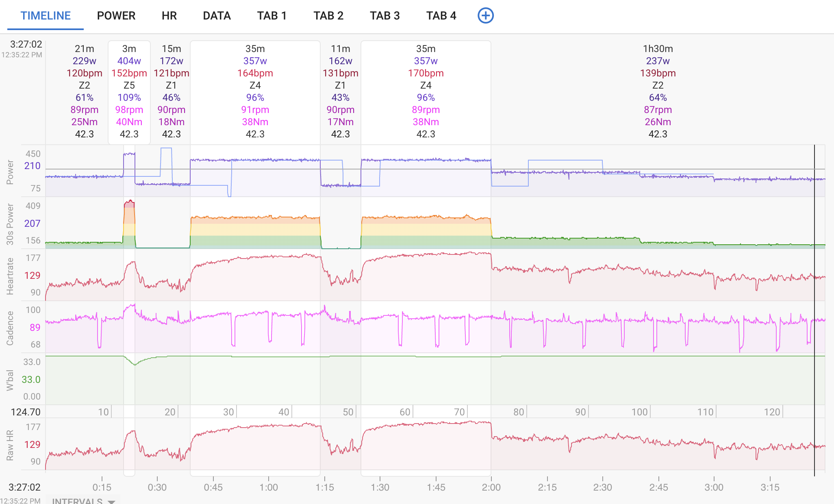Click the 30s Power chart label
This screenshot has width=834, height=504.
[10, 224]
